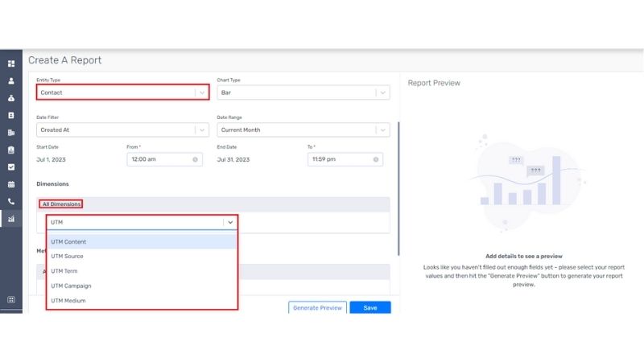The width and height of the screenshot is (644, 362).
Task: Click the To time input field
Action: 345,159
